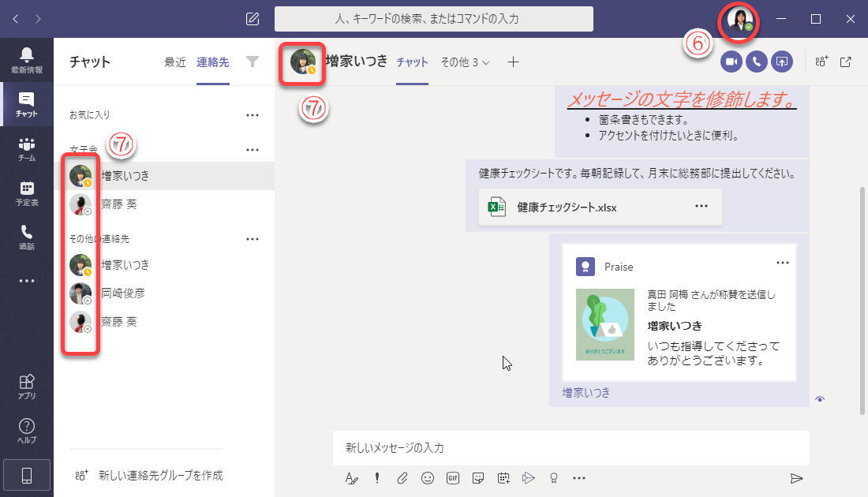
Task: Open the sticker picker
Action: tap(477, 478)
